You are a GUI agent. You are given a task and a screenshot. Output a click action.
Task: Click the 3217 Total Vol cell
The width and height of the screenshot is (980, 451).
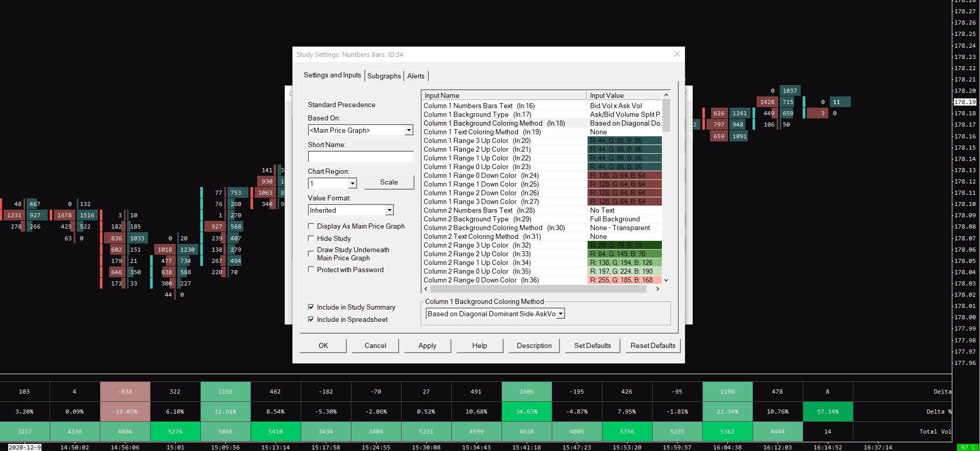tap(25, 432)
